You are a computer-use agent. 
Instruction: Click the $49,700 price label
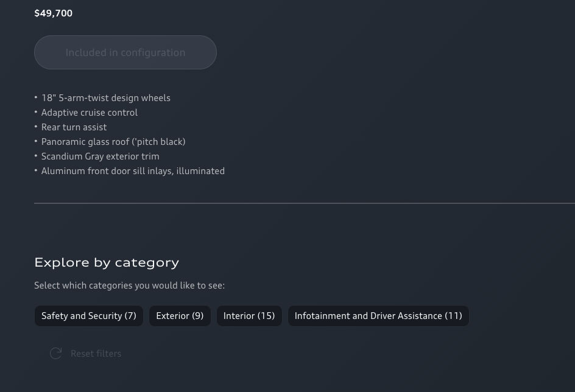pos(54,13)
